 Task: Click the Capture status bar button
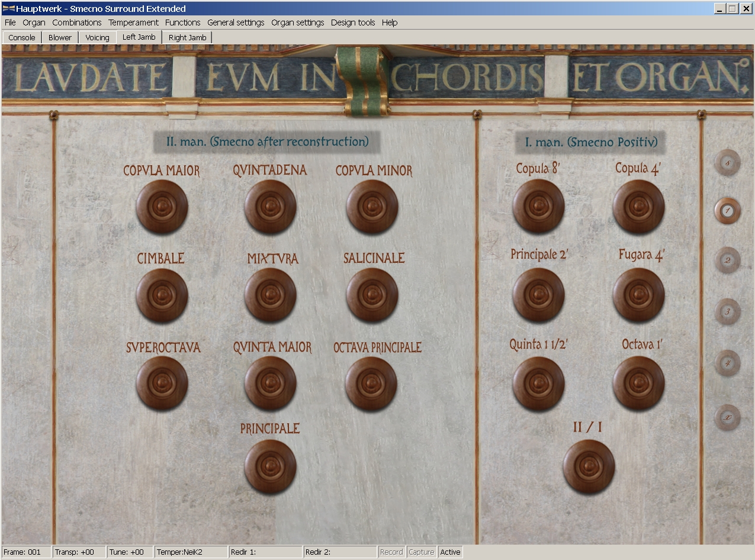[422, 552]
